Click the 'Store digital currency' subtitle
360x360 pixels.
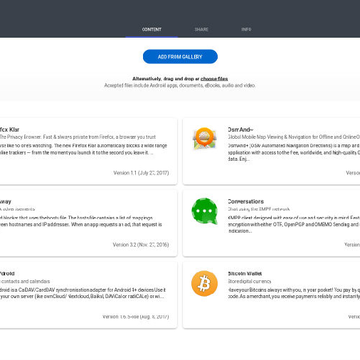250,281
